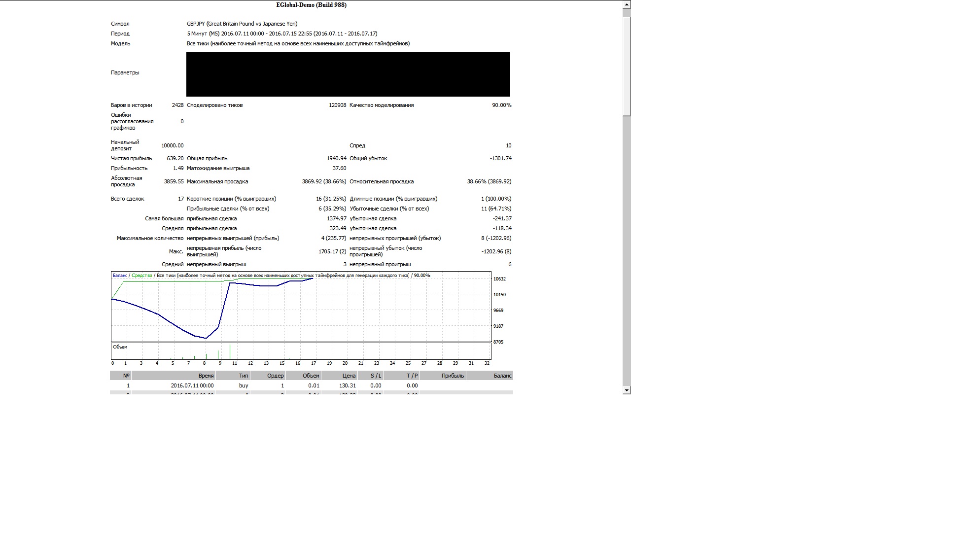Image resolution: width=980 pixels, height=558 pixels.
Task: Click the 'Всего сделок' label
Action: pos(128,199)
